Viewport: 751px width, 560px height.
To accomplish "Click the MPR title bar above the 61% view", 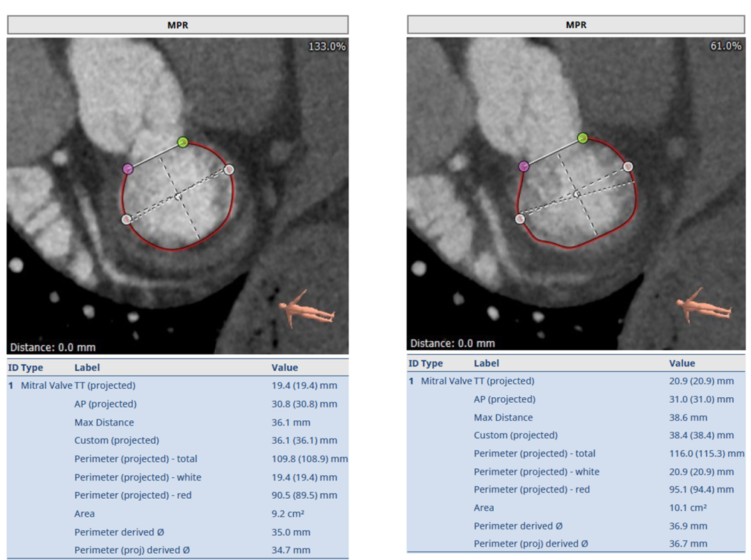I will (x=576, y=25).
